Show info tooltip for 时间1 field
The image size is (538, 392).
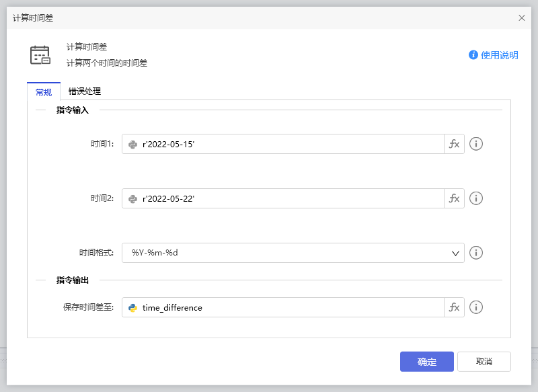476,144
